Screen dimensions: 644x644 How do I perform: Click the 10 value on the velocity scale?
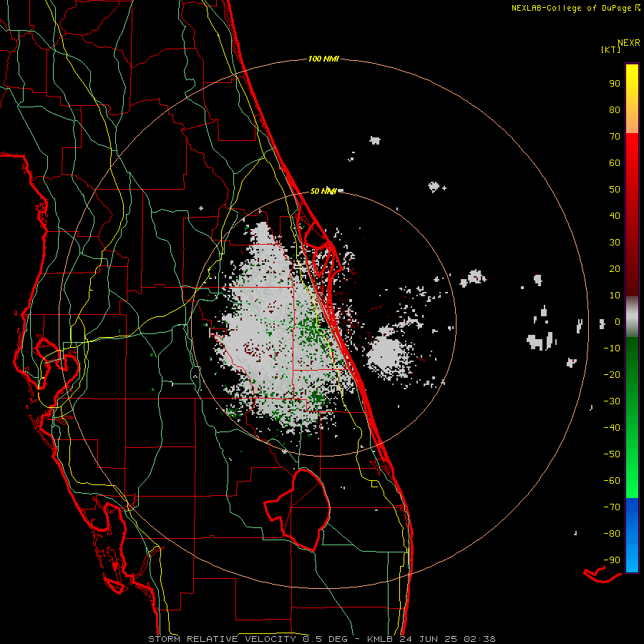point(615,296)
